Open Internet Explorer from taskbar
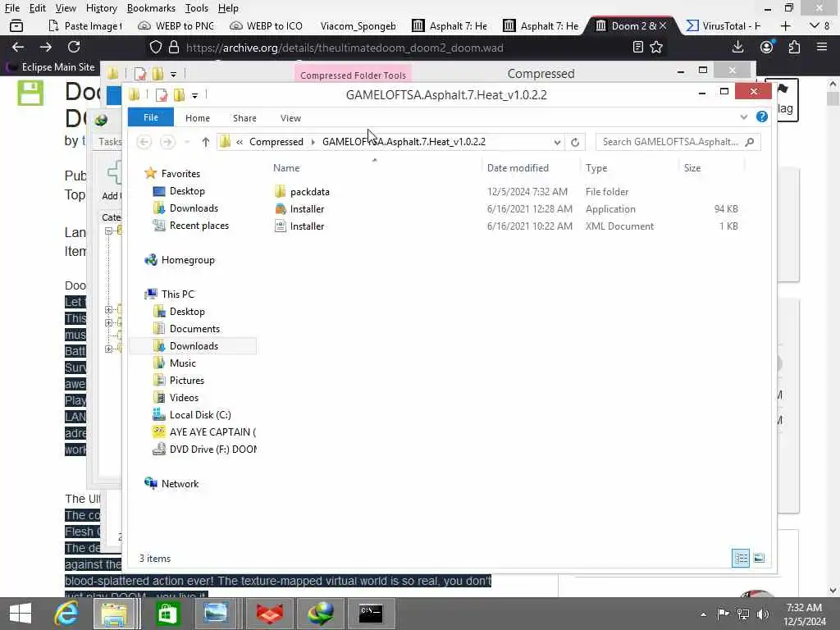The image size is (840, 630). [66, 614]
